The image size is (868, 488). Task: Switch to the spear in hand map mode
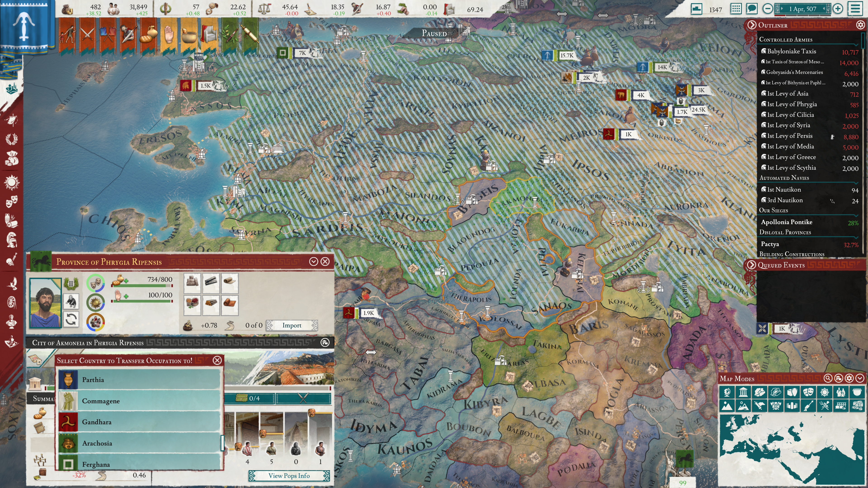[x=808, y=406]
